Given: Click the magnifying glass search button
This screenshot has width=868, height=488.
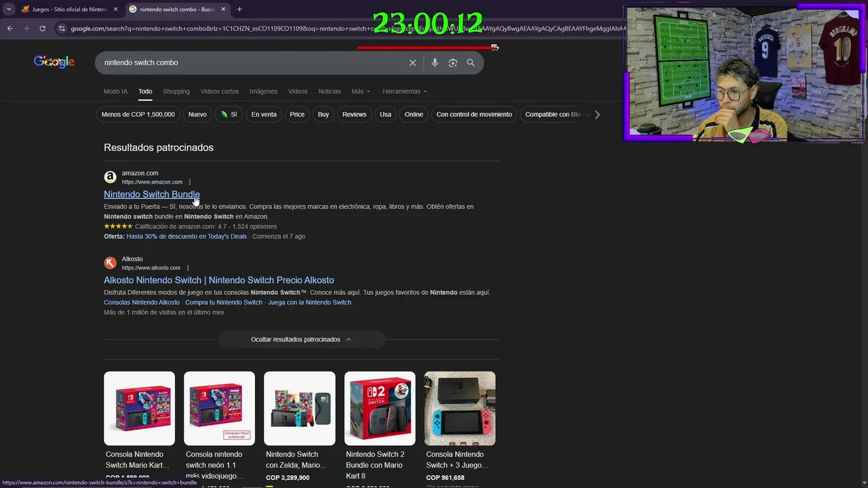Looking at the screenshot, I should [471, 62].
